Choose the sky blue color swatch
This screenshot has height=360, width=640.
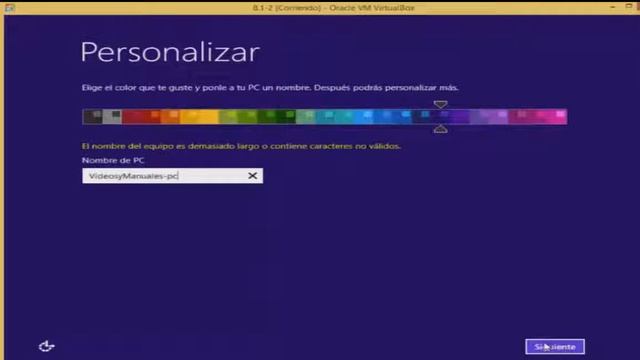[x=363, y=117]
